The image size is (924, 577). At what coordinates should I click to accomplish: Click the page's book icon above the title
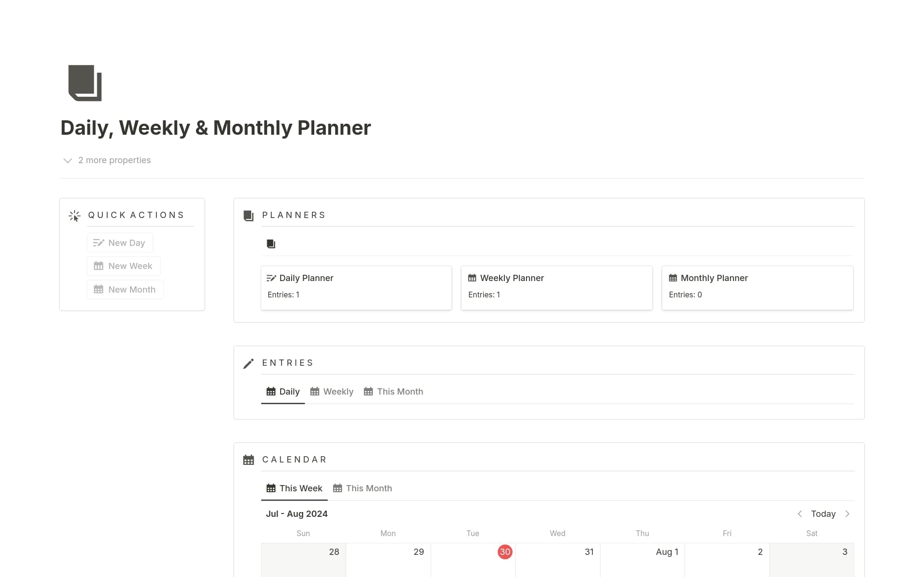click(x=85, y=83)
